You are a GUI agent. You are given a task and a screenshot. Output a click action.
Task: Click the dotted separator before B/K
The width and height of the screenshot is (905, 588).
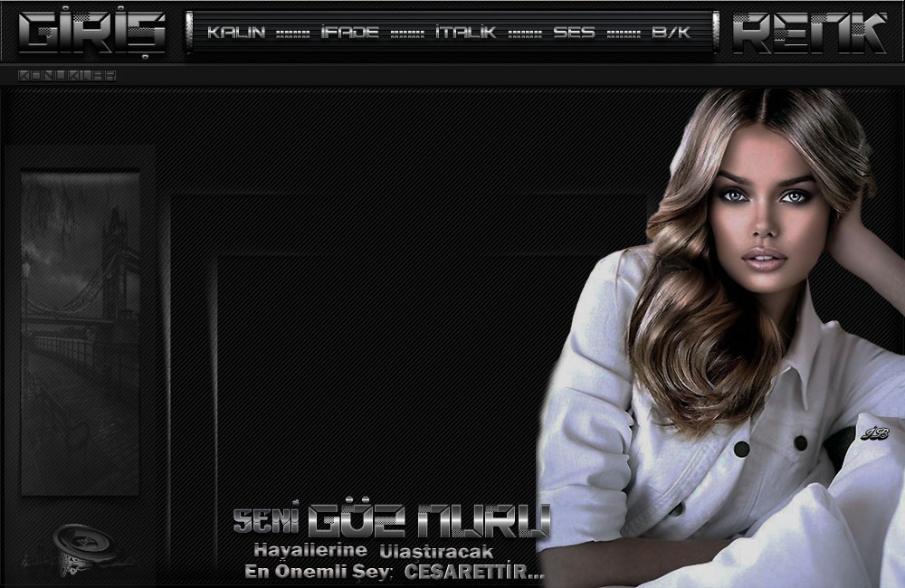pyautogui.click(x=623, y=33)
